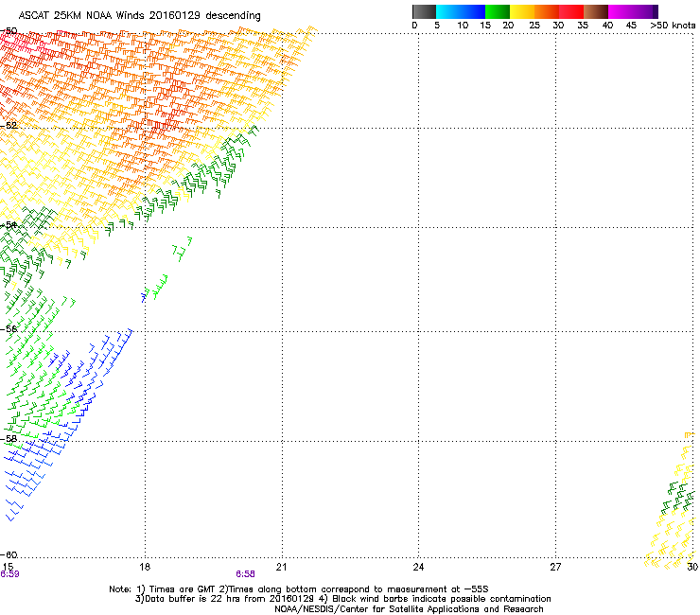Viewport: 700px width, 615px height.
Task: Click the '>50 knots' legend label
Action: pyautogui.click(x=673, y=26)
